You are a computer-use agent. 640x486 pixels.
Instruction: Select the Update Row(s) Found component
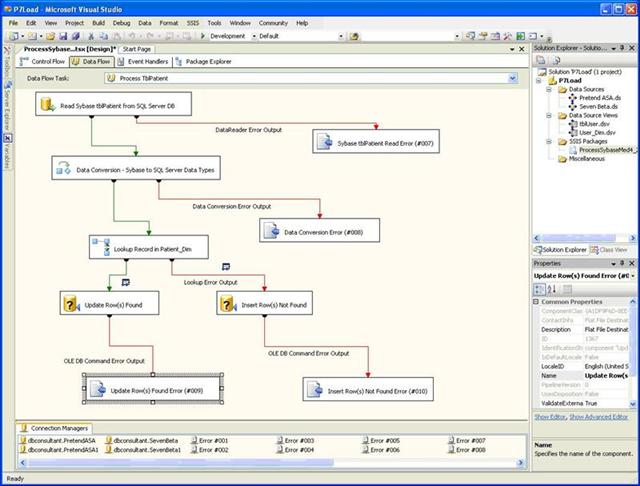[x=109, y=303]
